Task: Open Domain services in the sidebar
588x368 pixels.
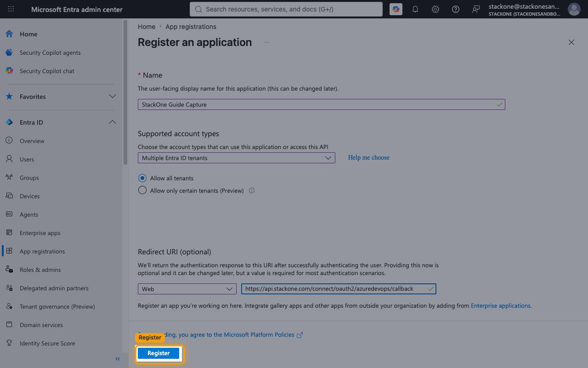Action: [x=41, y=325]
